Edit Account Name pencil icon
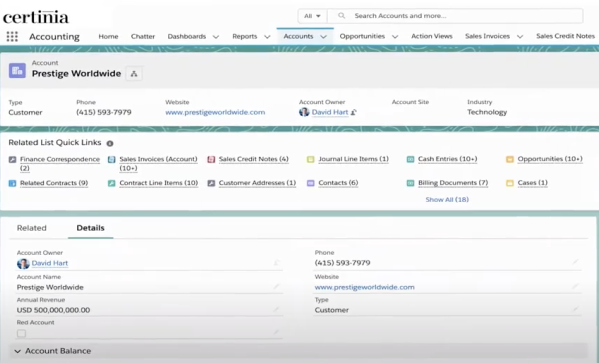Viewport: 599px width, 363px height. coord(276,287)
